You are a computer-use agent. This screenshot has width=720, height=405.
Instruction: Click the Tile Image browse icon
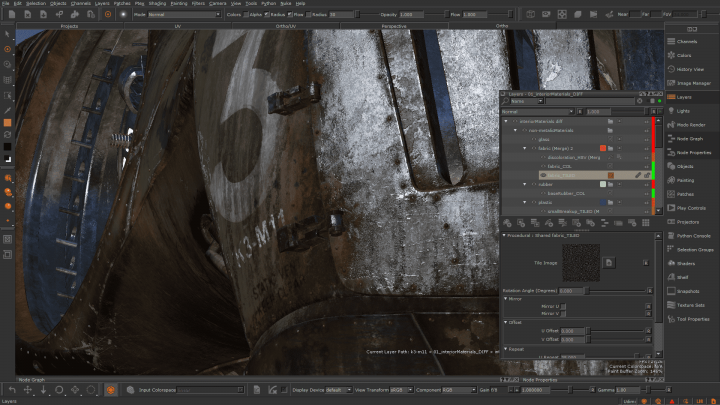pos(608,263)
